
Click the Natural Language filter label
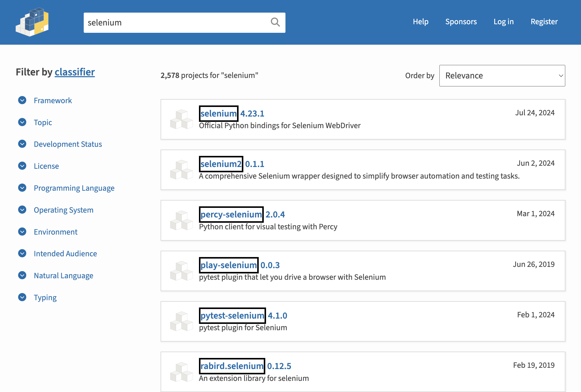[x=64, y=276]
